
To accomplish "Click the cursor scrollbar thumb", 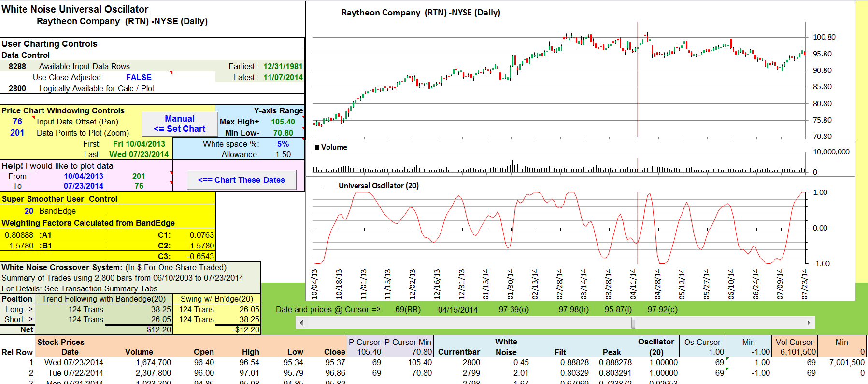I will 633,323.
